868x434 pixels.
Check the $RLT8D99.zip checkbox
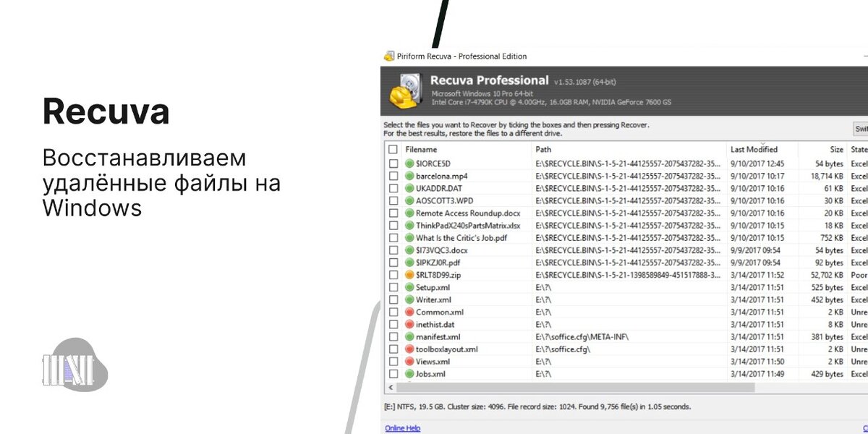click(x=393, y=275)
